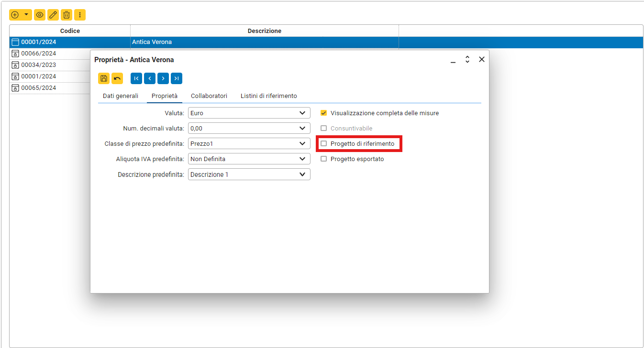644x348 pixels.
Task: Open the Collaboratori tab
Action: [209, 96]
